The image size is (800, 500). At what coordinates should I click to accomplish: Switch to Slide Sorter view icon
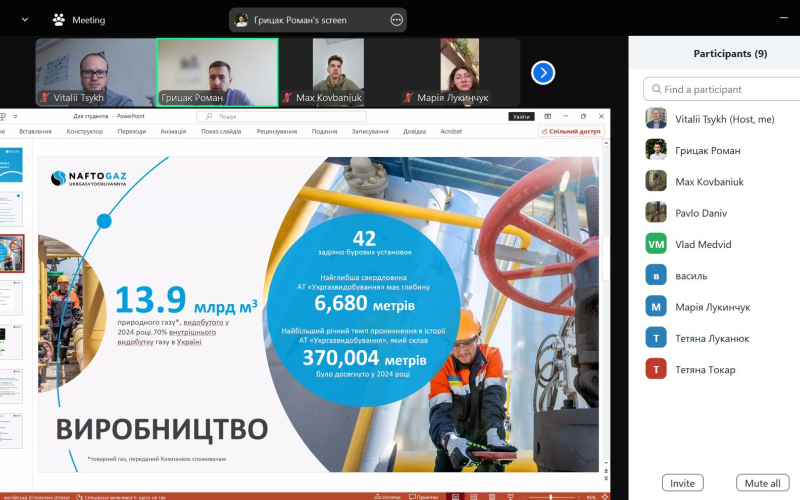tap(473, 496)
